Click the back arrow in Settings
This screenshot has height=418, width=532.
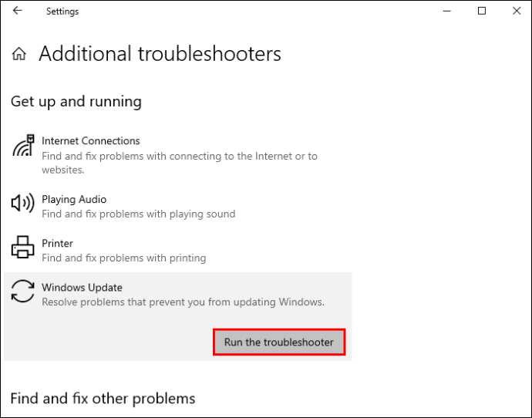coord(17,12)
